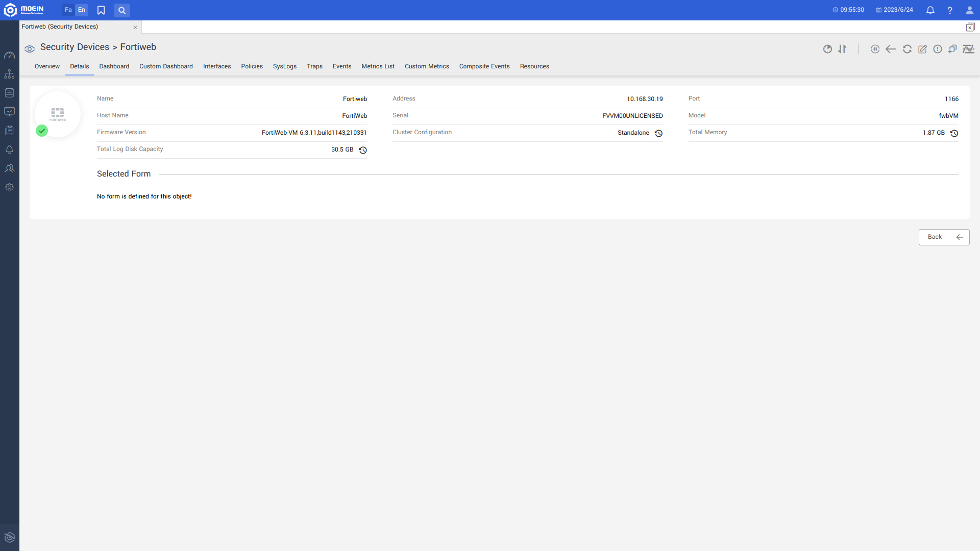Click the Standalone cluster value

633,133
